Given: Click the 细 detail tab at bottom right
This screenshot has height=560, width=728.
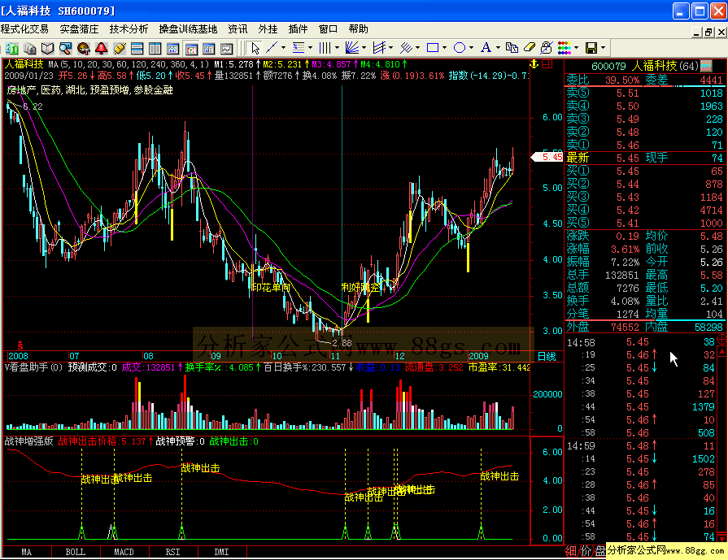Looking at the screenshot, I should coord(572,551).
